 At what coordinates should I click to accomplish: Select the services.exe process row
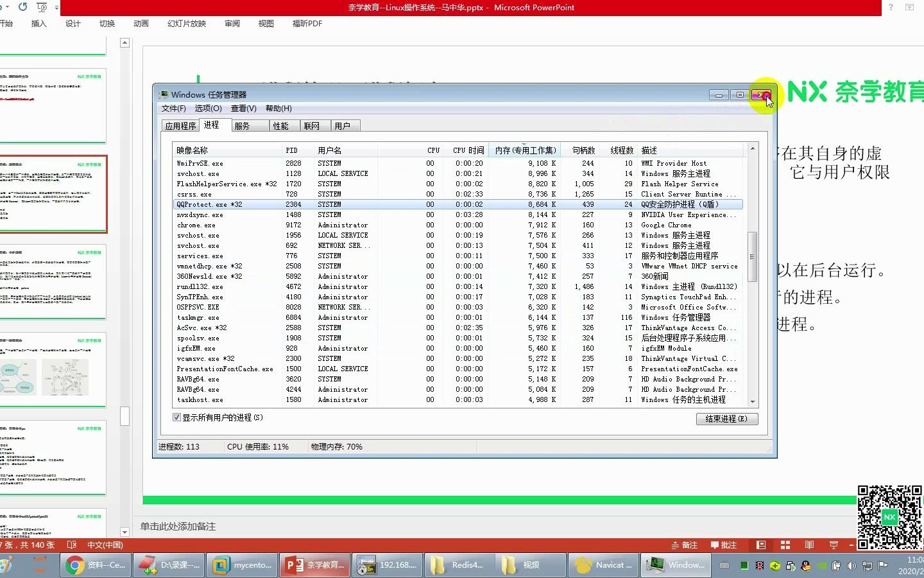pos(458,256)
